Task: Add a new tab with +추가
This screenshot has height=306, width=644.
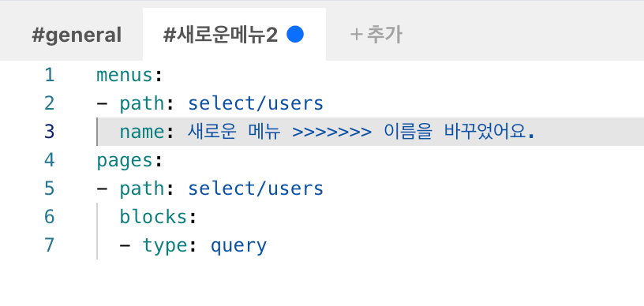Action: click(376, 35)
